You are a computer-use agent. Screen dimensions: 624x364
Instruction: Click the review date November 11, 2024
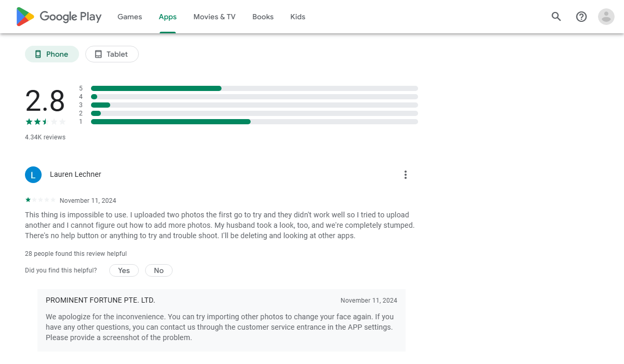[x=88, y=201]
